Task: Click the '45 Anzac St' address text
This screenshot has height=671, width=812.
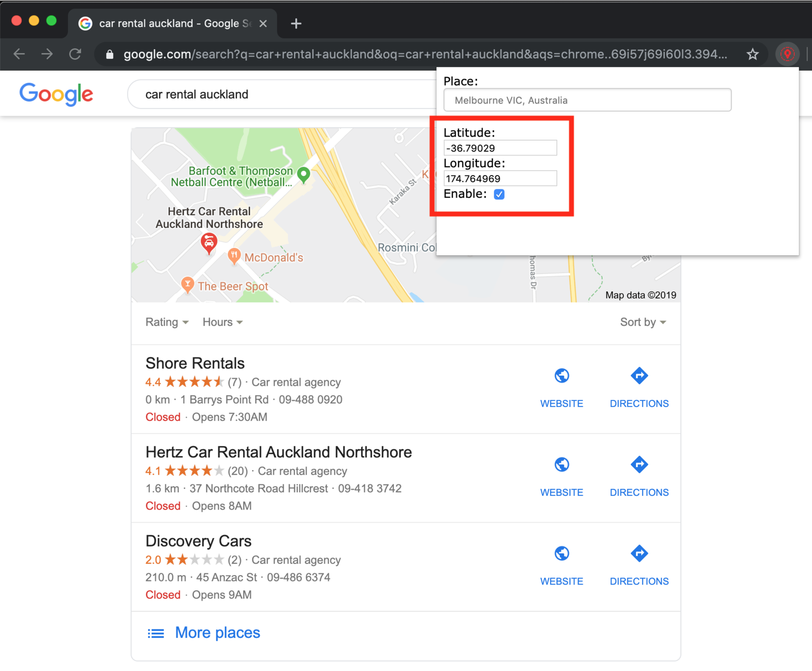Action: 227,578
